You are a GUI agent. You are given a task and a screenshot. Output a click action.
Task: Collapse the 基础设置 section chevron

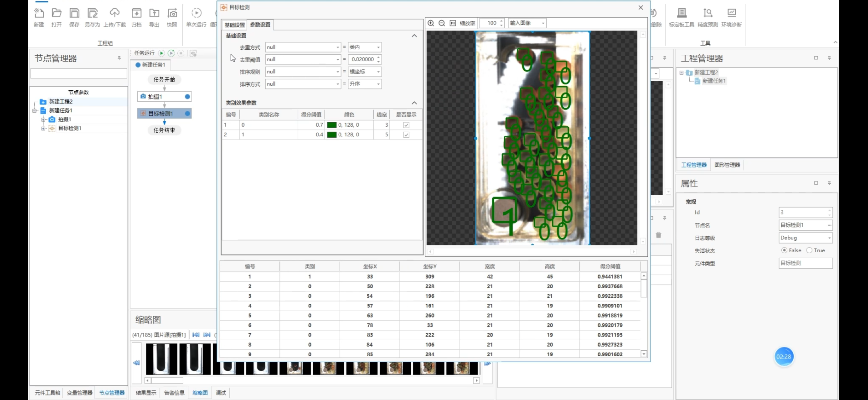coord(414,36)
